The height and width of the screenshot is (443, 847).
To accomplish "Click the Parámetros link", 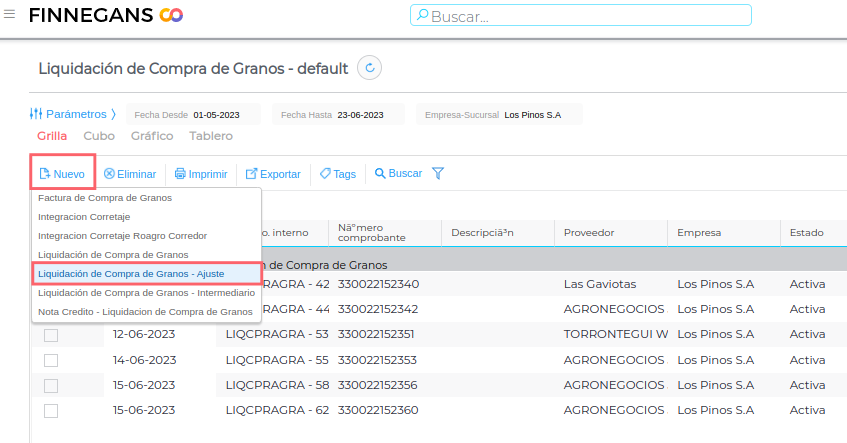I will [76, 114].
